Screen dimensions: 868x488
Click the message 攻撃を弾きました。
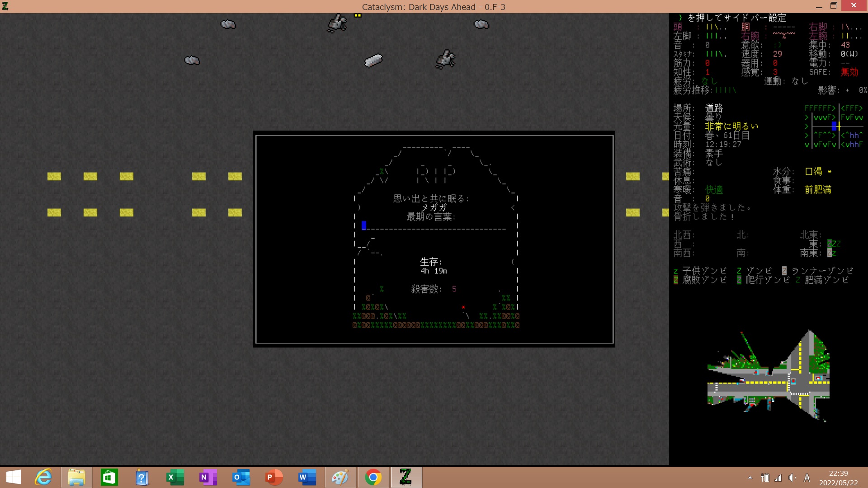(713, 207)
